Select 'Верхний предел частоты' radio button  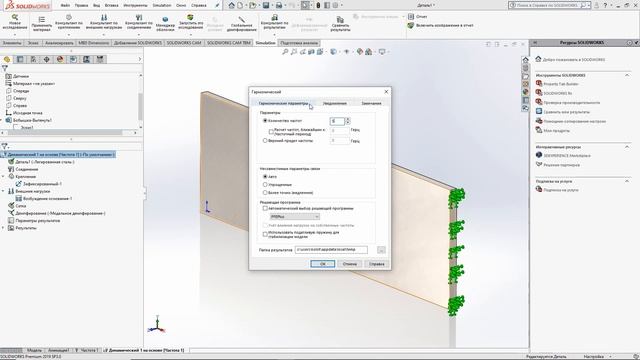(x=265, y=140)
